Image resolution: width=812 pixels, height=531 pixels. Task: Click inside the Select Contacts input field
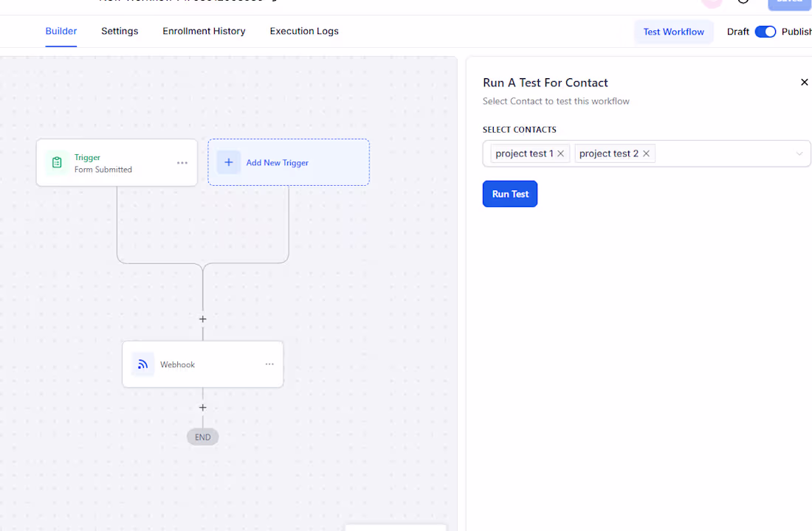click(725, 153)
